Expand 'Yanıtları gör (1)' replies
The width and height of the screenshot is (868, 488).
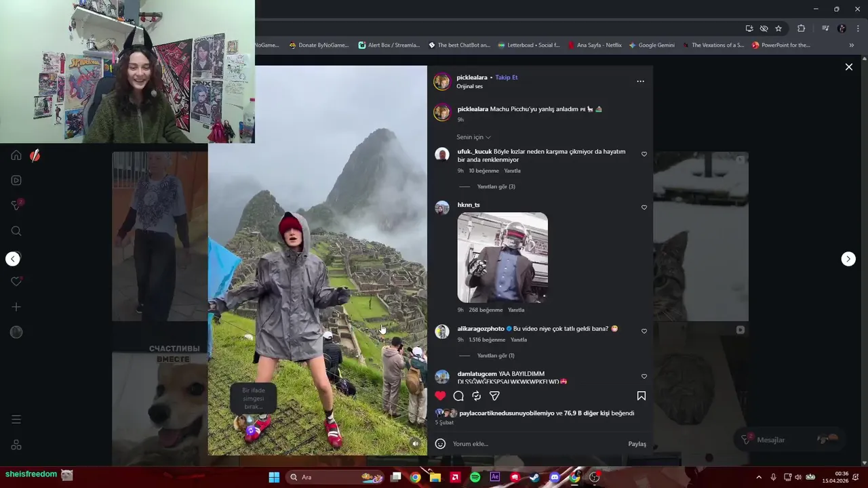[496, 355]
